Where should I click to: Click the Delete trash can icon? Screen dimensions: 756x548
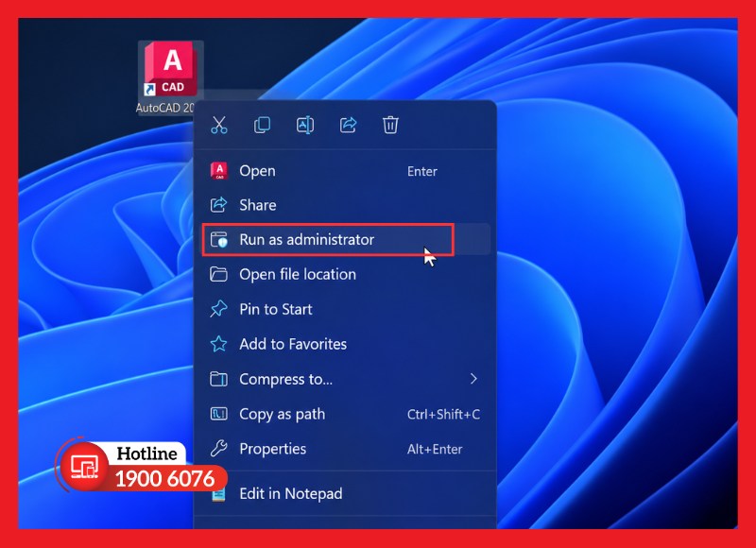point(390,126)
